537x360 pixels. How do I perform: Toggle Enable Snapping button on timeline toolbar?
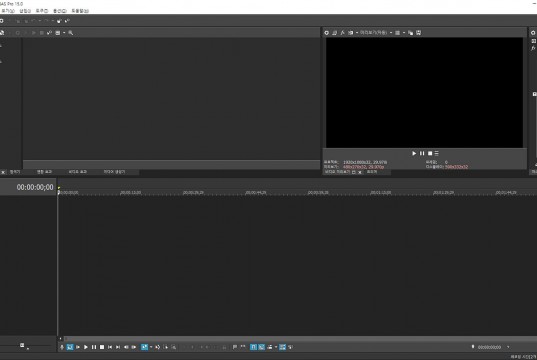tap(253, 347)
